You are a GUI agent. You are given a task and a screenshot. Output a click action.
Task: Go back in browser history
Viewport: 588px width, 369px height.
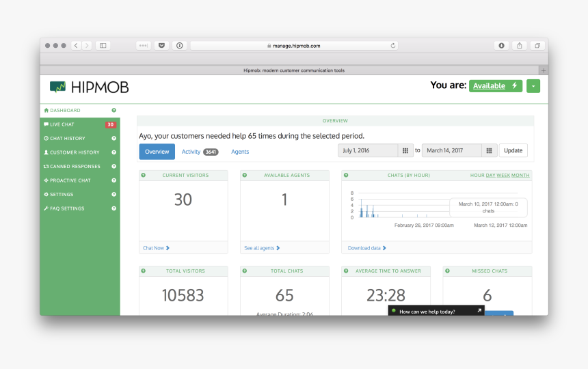(76, 45)
